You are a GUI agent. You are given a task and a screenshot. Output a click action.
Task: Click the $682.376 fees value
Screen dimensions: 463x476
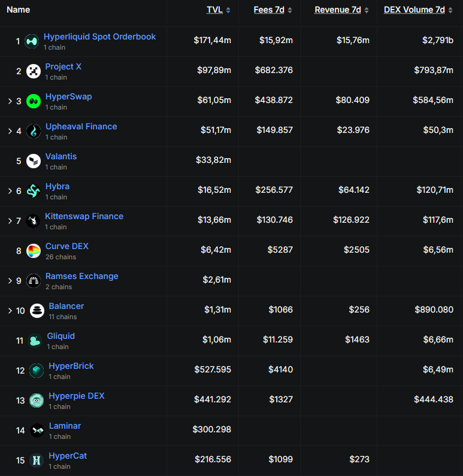click(274, 70)
